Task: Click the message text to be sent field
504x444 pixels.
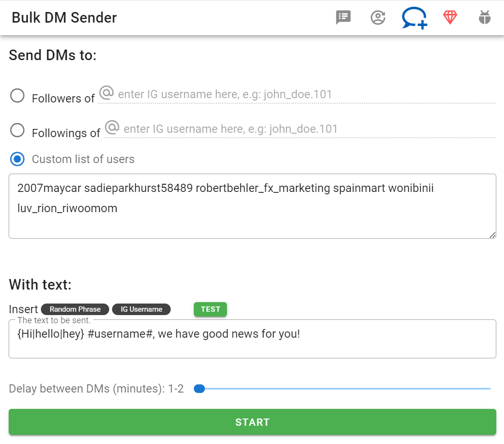Action: (x=252, y=339)
